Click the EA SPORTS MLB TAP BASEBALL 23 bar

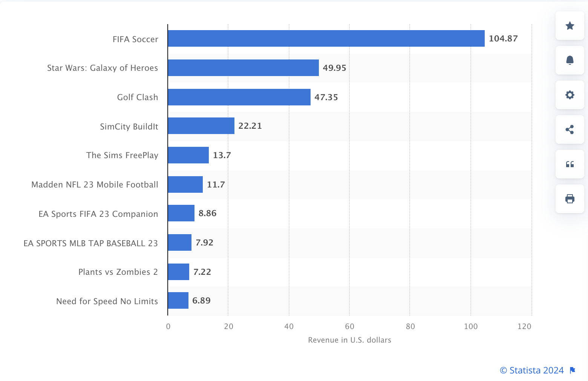(x=179, y=242)
